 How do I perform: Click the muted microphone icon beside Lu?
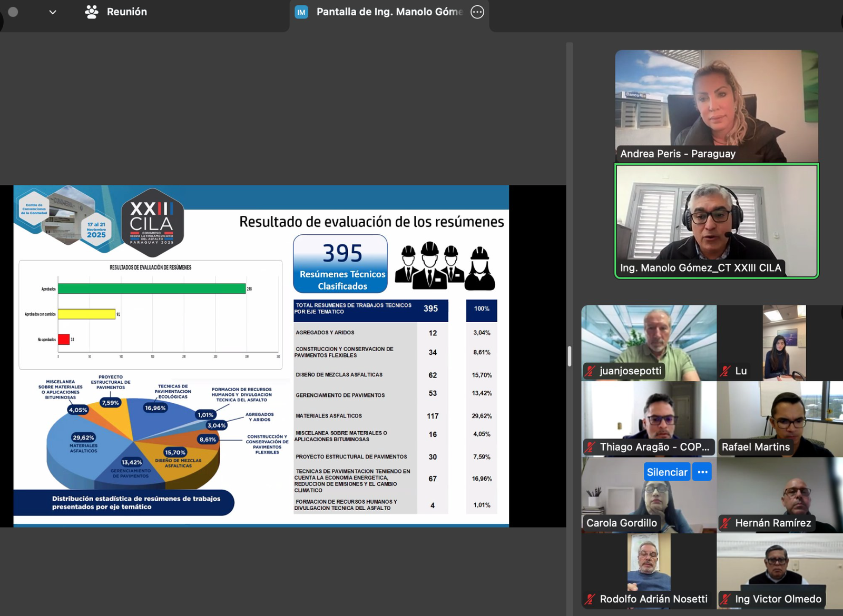pyautogui.click(x=726, y=371)
